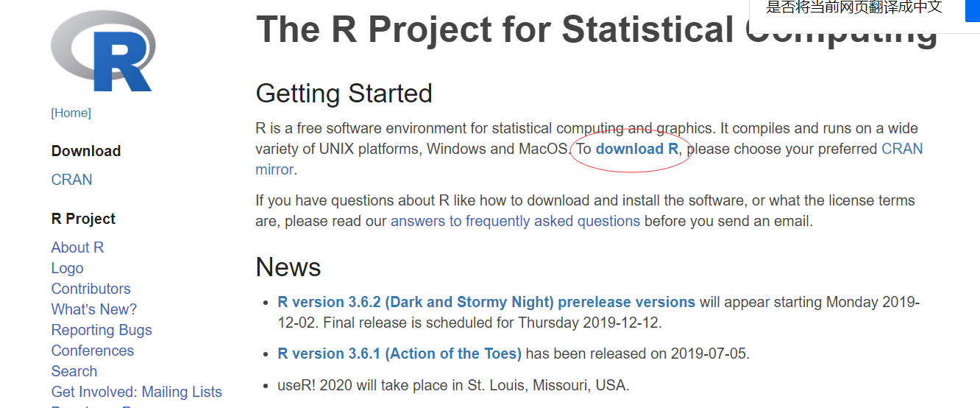
Task: Click the blue translate popup button
Action: pyautogui.click(x=973, y=10)
